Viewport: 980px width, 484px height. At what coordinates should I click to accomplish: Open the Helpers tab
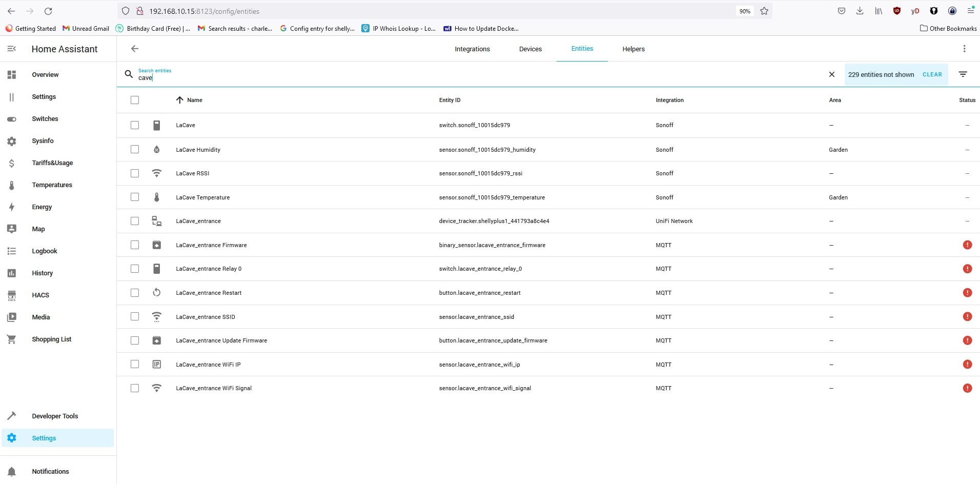[634, 49]
